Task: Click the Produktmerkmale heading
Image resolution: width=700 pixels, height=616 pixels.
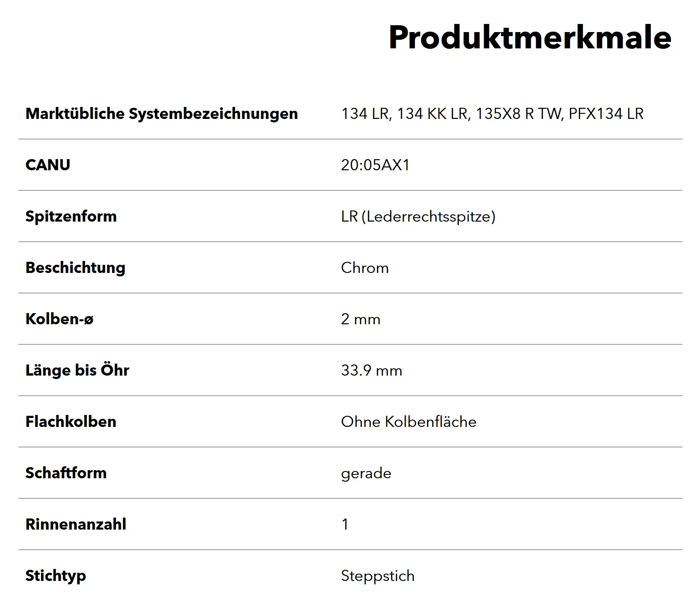Action: click(x=530, y=38)
